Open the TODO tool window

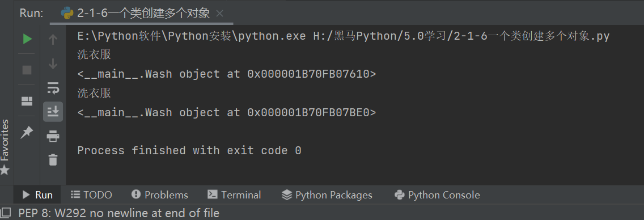[x=91, y=195]
